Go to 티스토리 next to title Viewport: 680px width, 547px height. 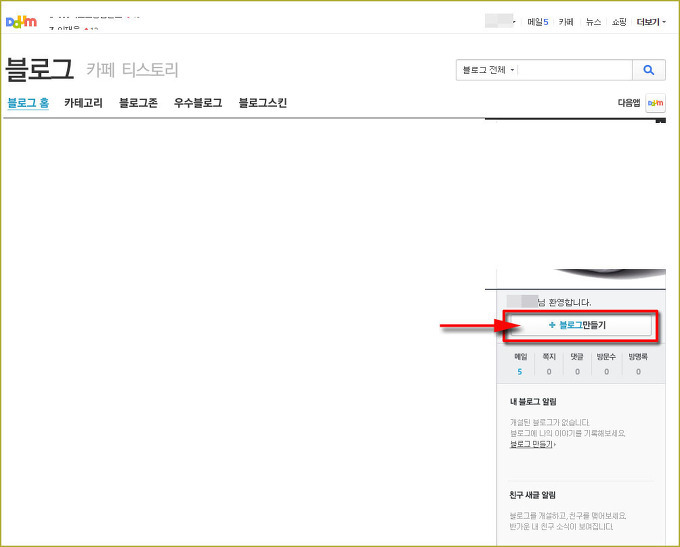pyautogui.click(x=150, y=69)
